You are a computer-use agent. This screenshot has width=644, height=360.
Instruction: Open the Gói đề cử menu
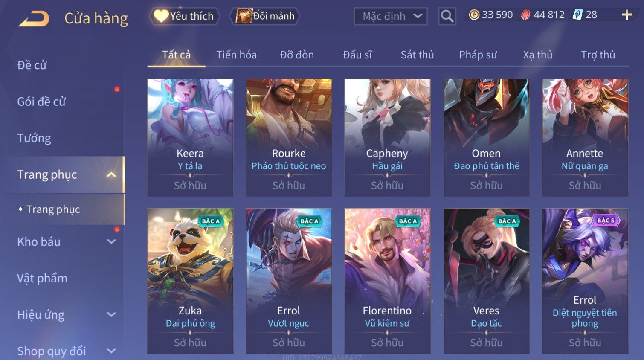pyautogui.click(x=41, y=102)
